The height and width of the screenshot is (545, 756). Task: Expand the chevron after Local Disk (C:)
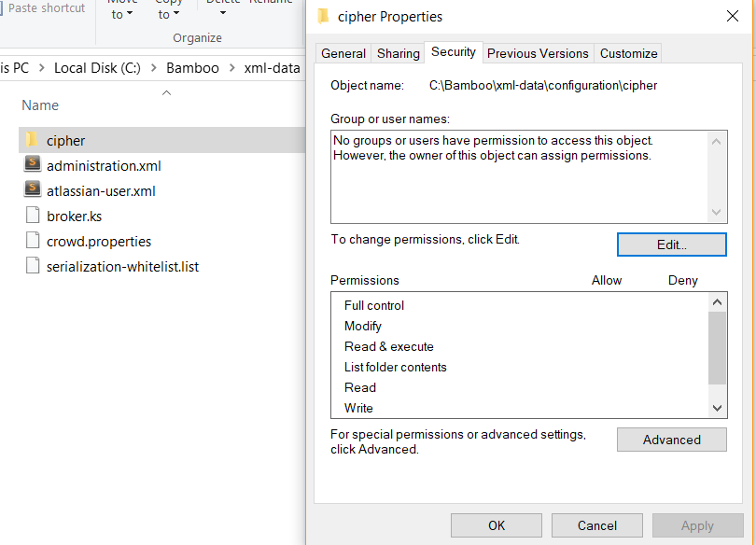pos(154,68)
